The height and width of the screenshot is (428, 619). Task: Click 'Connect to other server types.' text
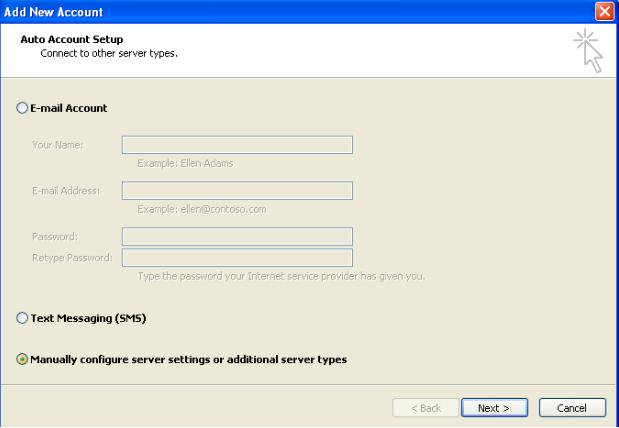109,53
